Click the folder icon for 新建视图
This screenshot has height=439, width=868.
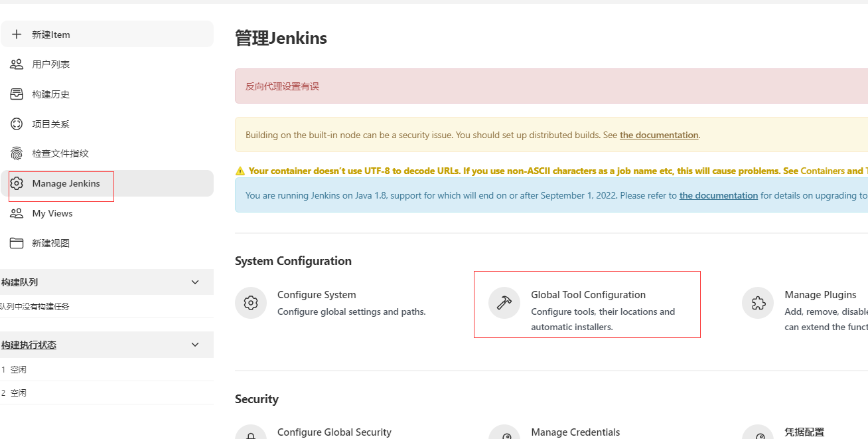17,243
